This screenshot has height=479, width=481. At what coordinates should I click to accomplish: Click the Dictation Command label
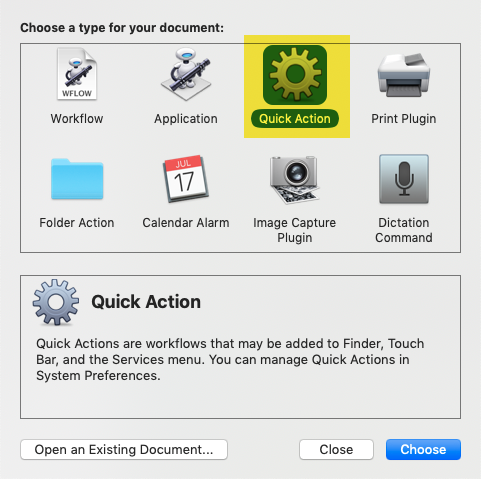(x=404, y=230)
